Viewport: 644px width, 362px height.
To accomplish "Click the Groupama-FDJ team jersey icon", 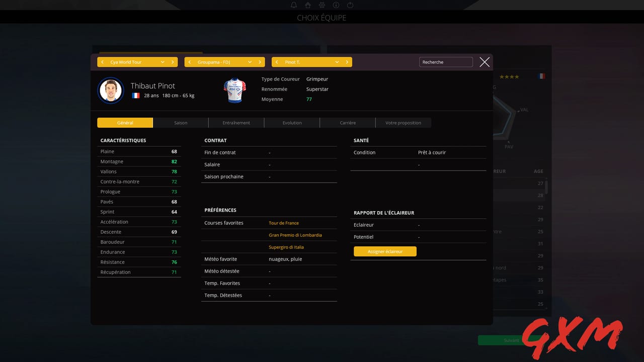I will click(234, 90).
